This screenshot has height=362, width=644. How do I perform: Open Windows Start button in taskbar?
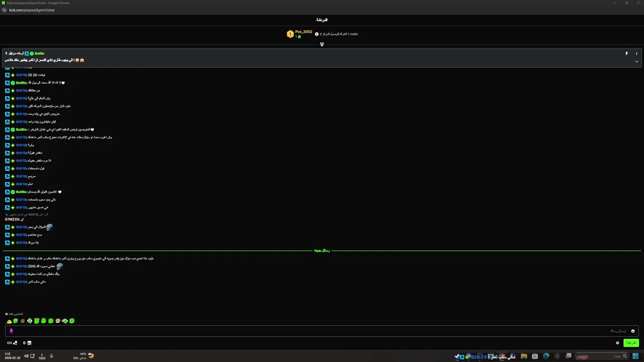point(636,356)
